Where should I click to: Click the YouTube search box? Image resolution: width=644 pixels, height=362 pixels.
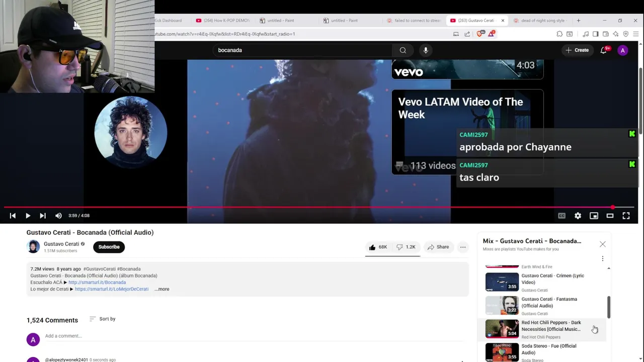point(302,50)
